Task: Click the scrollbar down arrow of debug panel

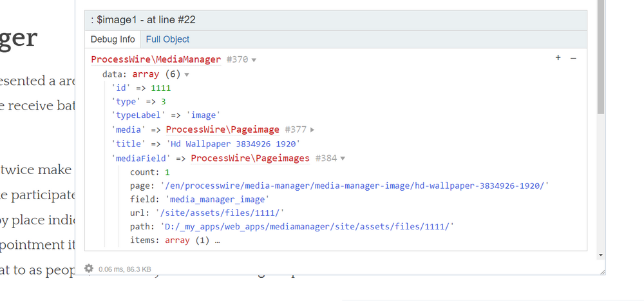Action: [x=601, y=255]
